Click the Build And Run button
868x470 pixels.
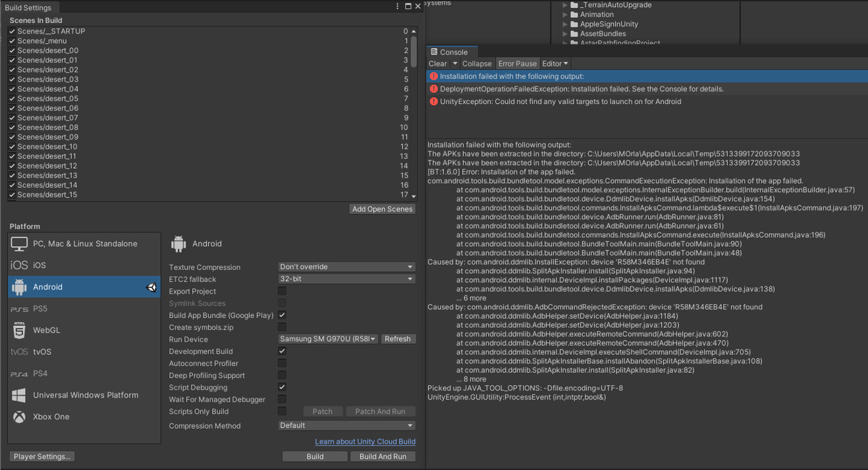point(383,456)
